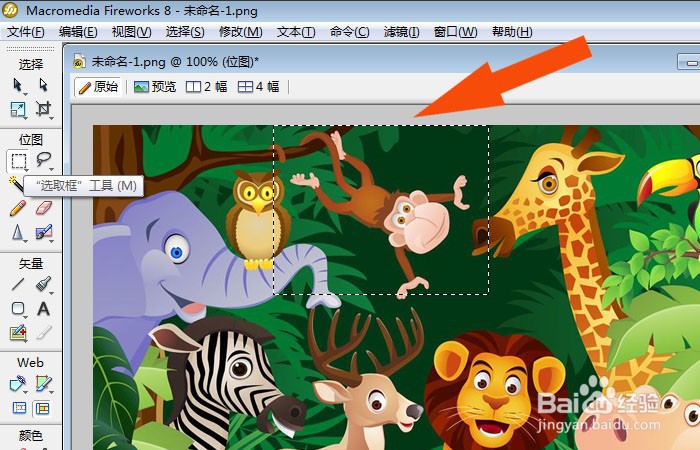Select the Freeform path tool
The height and width of the screenshot is (450, 700).
click(17, 333)
